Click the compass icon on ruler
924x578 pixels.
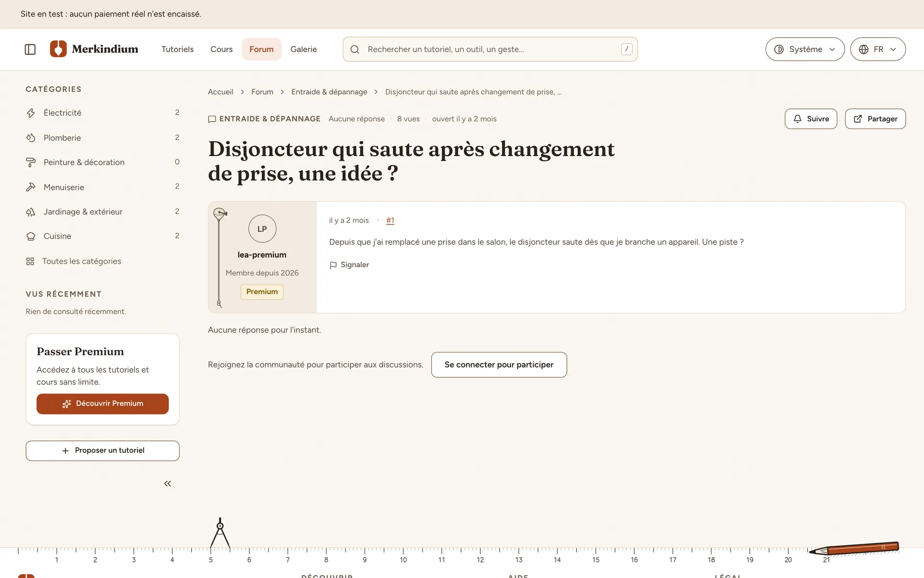tap(220, 533)
